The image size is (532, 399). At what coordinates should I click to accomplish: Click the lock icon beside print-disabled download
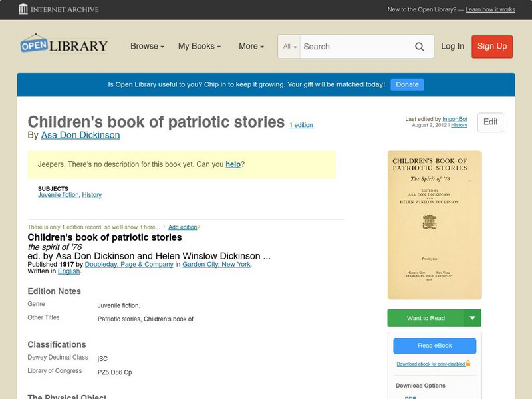click(467, 364)
